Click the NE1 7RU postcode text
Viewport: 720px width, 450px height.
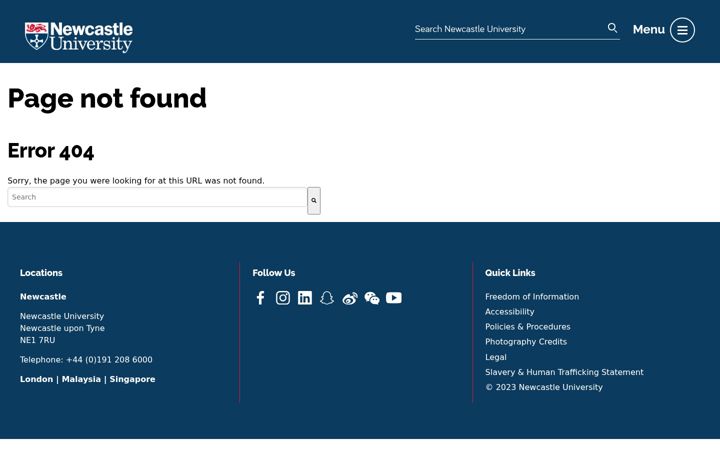37,340
